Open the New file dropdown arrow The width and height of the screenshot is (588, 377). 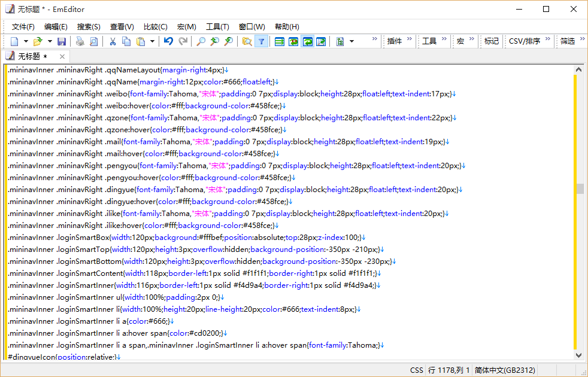(25, 41)
